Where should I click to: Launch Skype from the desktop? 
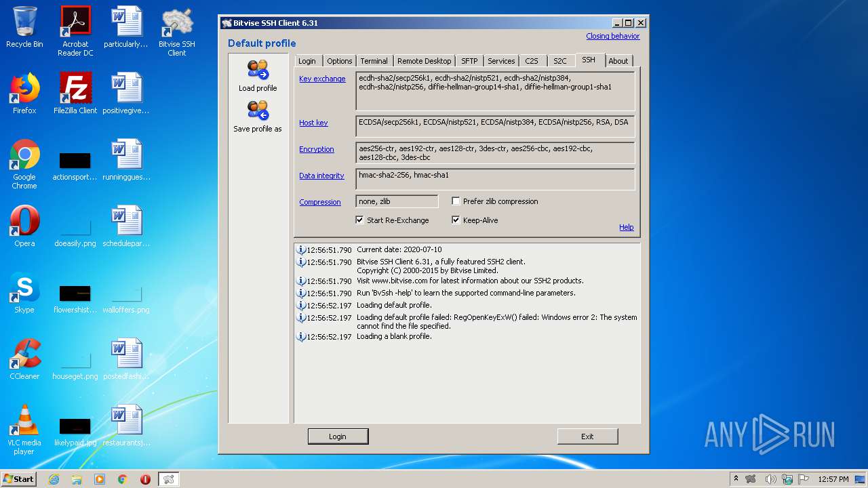tap(24, 293)
